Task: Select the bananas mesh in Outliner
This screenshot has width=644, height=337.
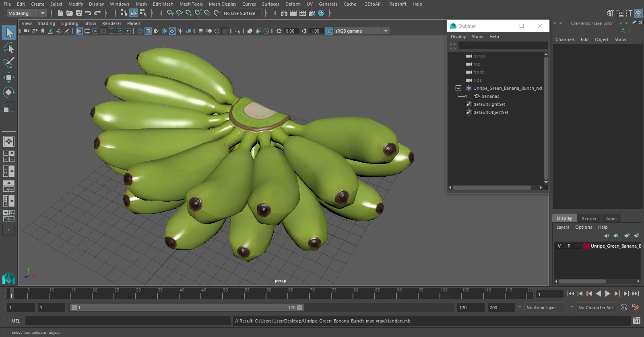Action: pyautogui.click(x=490, y=96)
